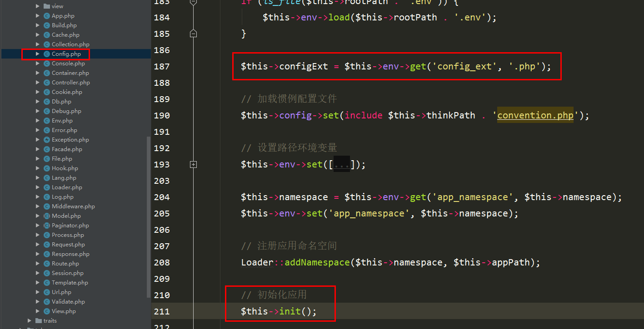Click the include keyword on line 190

(x=364, y=115)
